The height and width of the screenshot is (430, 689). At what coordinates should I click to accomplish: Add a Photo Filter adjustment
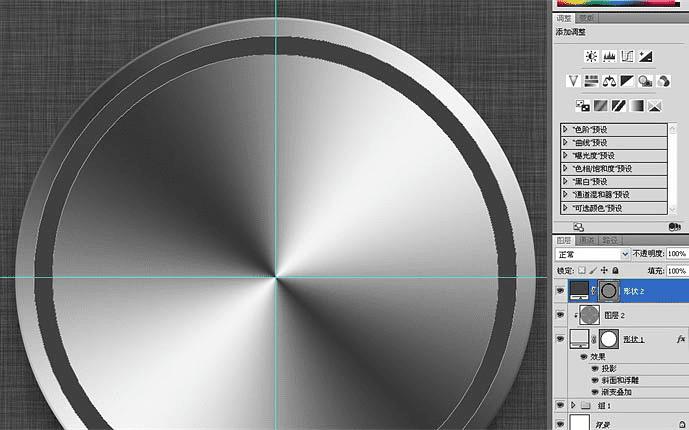(645, 81)
